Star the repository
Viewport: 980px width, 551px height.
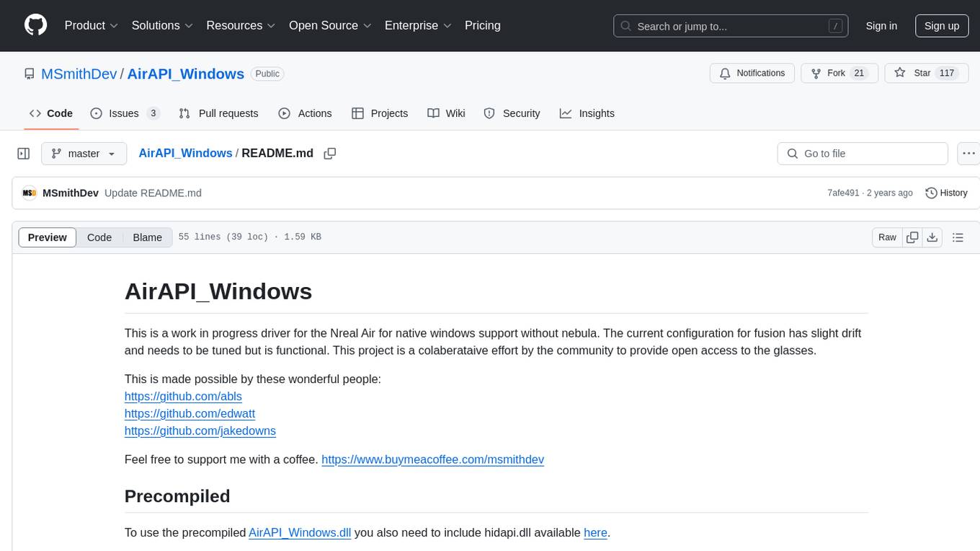[x=926, y=74]
